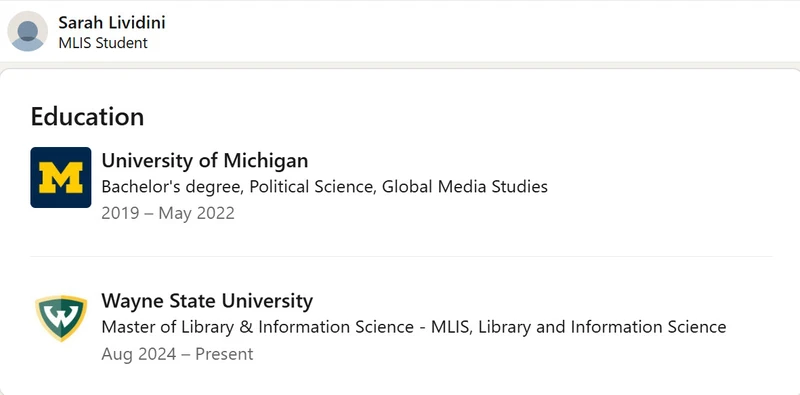Click the University of Michigan logo
800x395 pixels.
(61, 178)
